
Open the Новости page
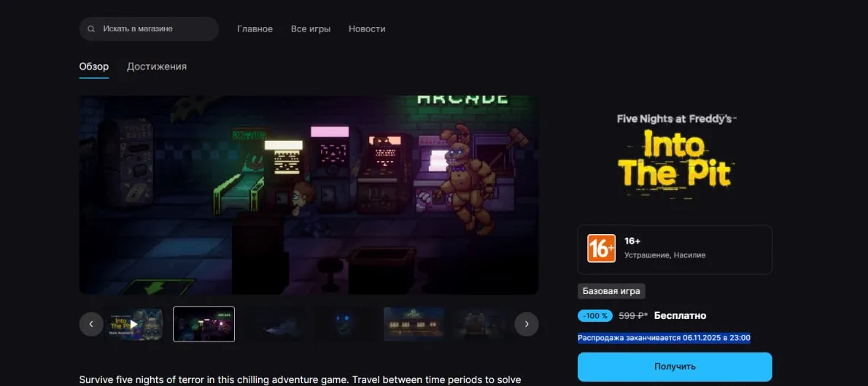tap(367, 28)
